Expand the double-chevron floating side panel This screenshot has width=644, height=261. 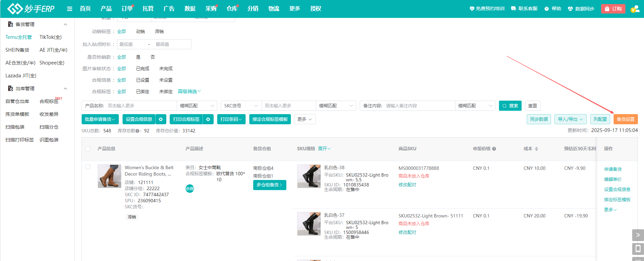tap(638, 235)
